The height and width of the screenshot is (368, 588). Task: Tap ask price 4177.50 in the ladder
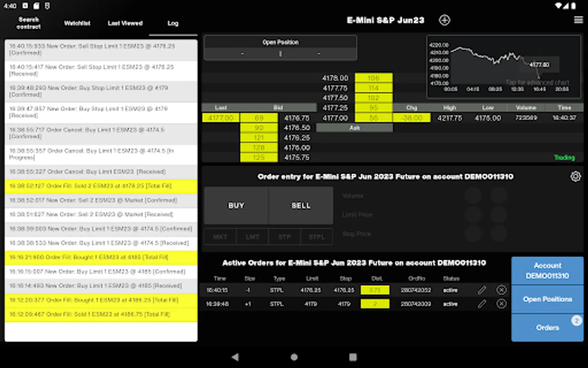tap(335, 98)
